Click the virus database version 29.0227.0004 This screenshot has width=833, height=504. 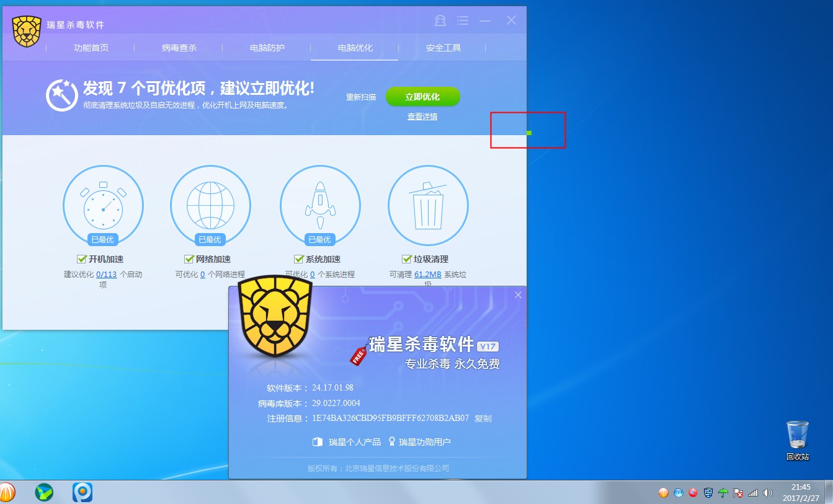click(x=336, y=404)
